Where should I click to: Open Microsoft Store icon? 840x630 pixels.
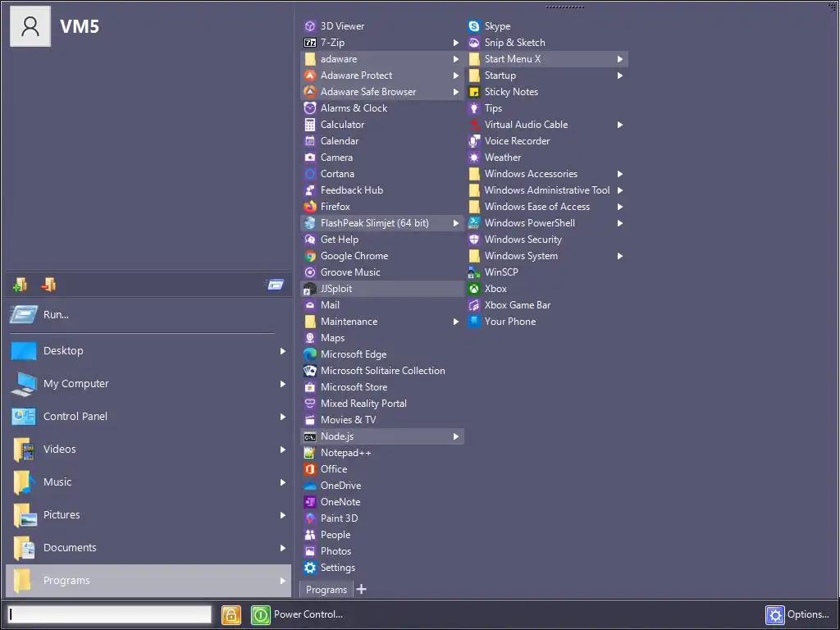pos(309,387)
